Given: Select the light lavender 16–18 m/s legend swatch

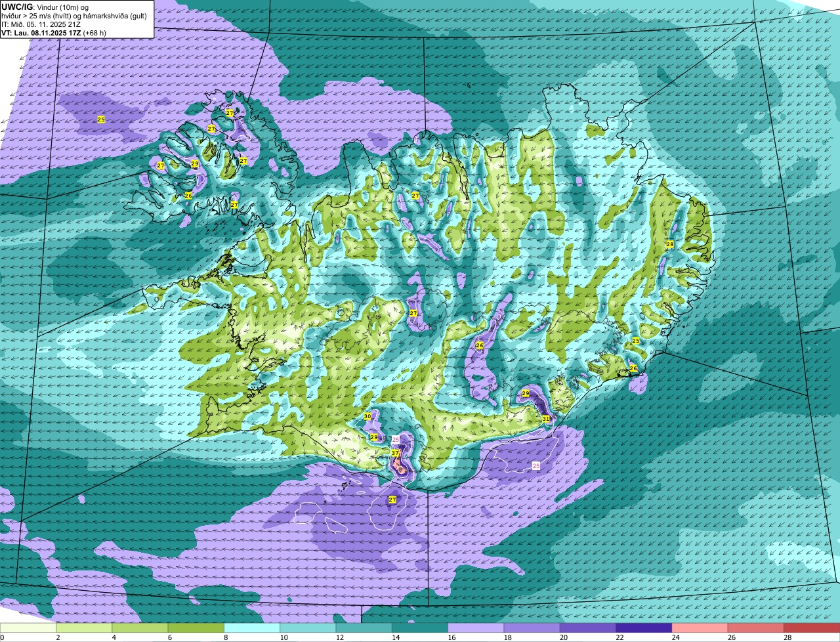Looking at the screenshot, I should click(476, 628).
